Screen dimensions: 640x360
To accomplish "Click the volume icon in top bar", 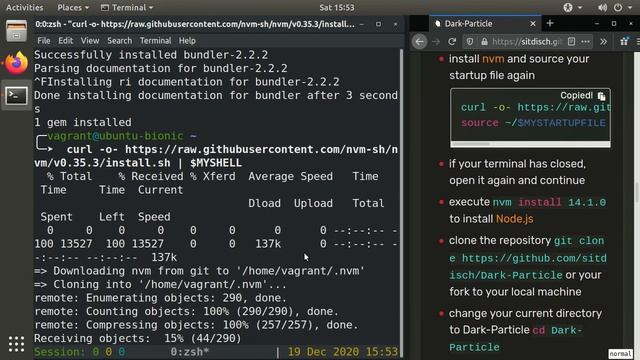I will pyautogui.click(x=602, y=7).
